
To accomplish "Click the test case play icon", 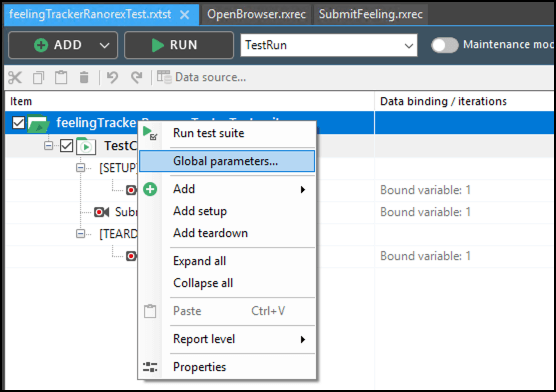I will [86, 146].
